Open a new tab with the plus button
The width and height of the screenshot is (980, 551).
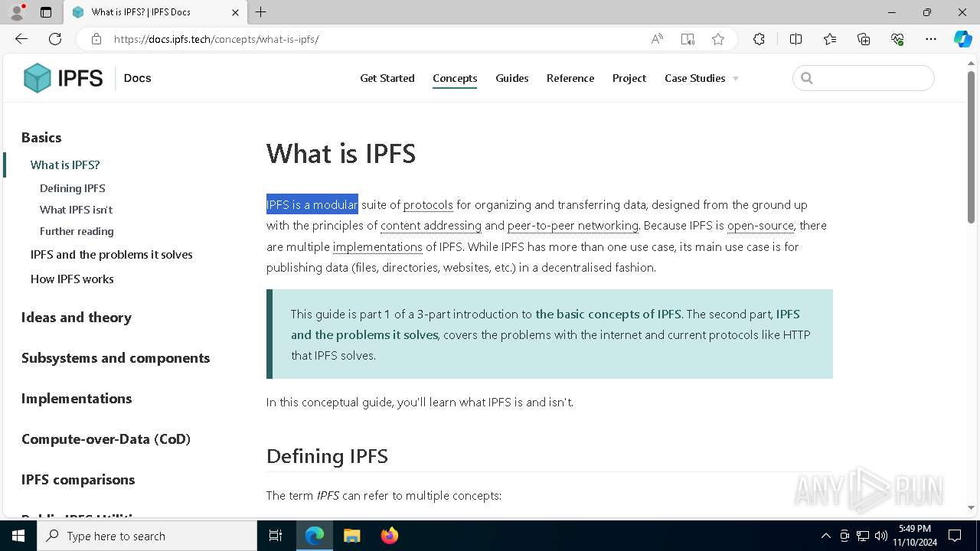click(x=261, y=12)
